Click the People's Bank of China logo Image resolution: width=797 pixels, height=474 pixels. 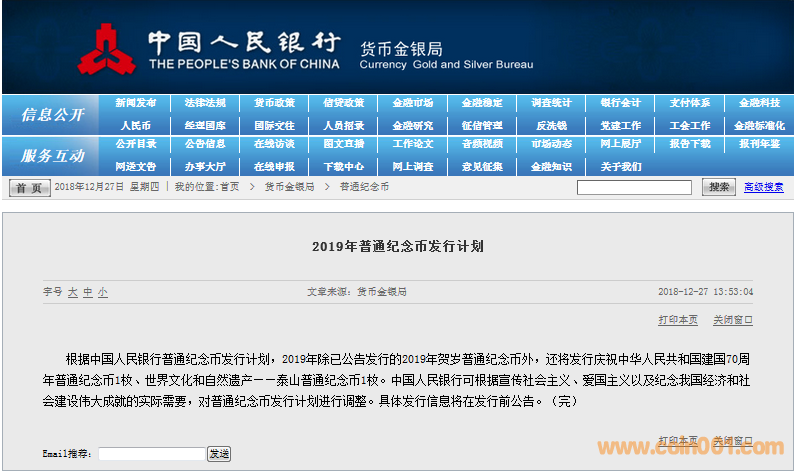pyautogui.click(x=109, y=47)
